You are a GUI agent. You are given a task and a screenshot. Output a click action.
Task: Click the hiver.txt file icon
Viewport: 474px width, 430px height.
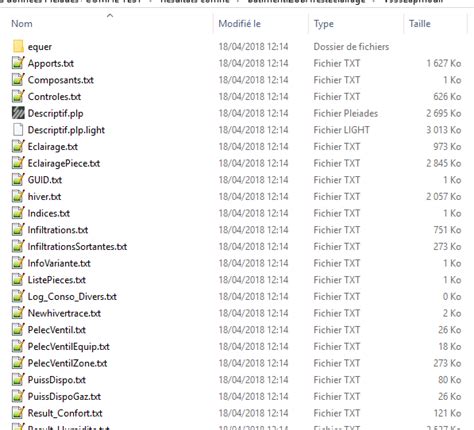pyautogui.click(x=18, y=196)
